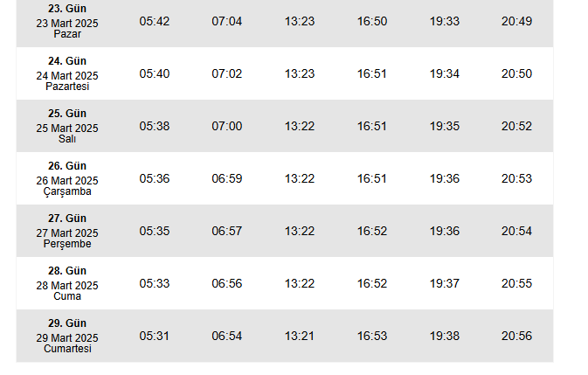Image resolution: width=588 pixels, height=375 pixels.
Task: Click the 20:52 time value
Action: (516, 127)
